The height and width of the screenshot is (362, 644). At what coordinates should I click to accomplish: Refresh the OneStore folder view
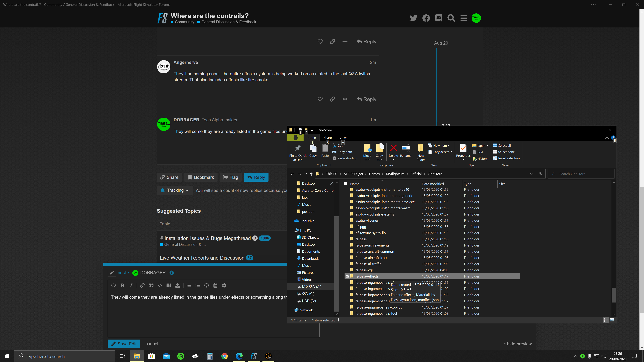(541, 174)
